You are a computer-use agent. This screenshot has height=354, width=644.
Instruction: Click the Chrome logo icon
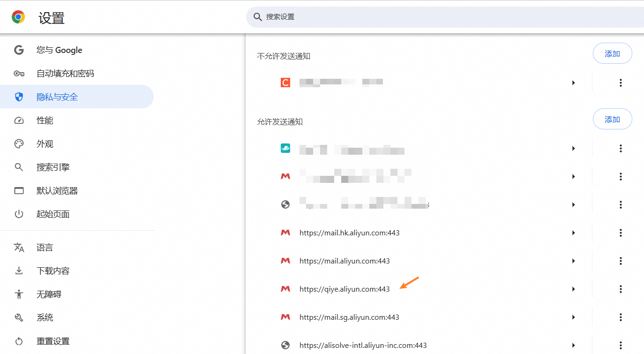pos(18,17)
